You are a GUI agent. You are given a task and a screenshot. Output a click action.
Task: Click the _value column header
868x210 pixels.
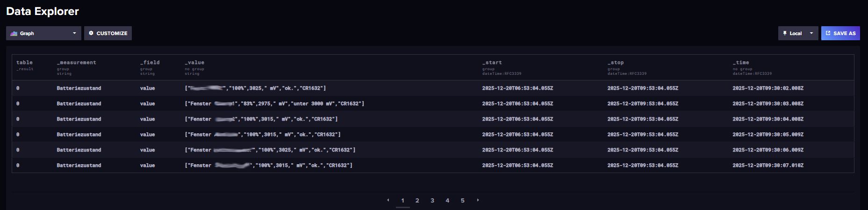[194, 63]
